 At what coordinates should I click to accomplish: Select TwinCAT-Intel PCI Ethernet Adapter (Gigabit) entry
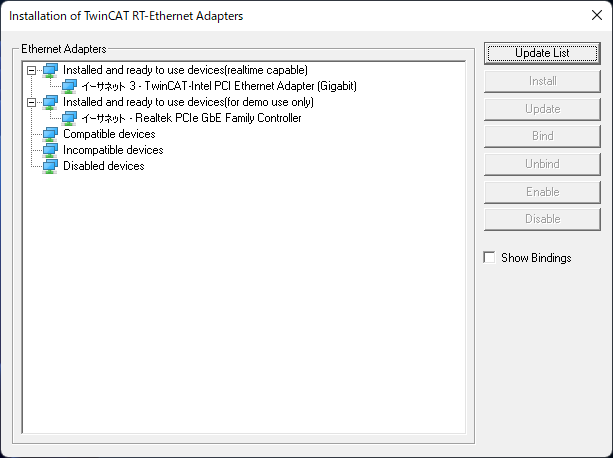click(219, 86)
